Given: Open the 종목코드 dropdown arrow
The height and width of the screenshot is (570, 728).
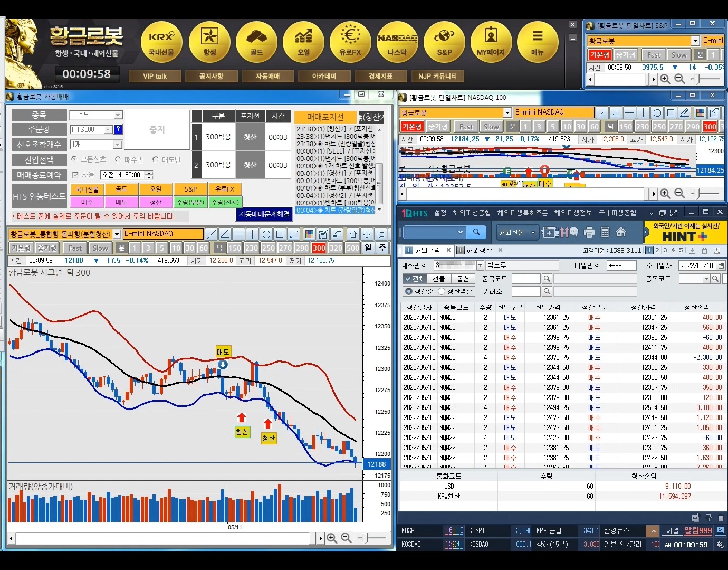Looking at the screenshot, I should 706,279.
